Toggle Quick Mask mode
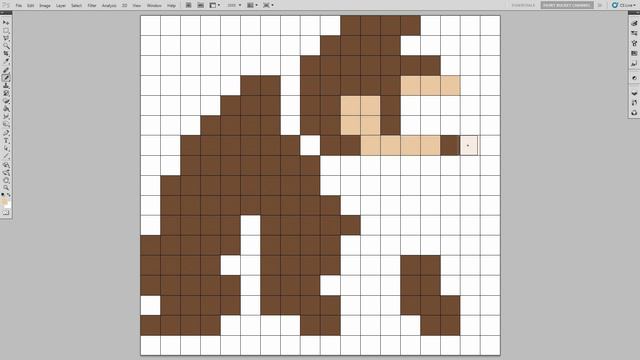Image resolution: width=640 pixels, height=360 pixels. coord(6,213)
